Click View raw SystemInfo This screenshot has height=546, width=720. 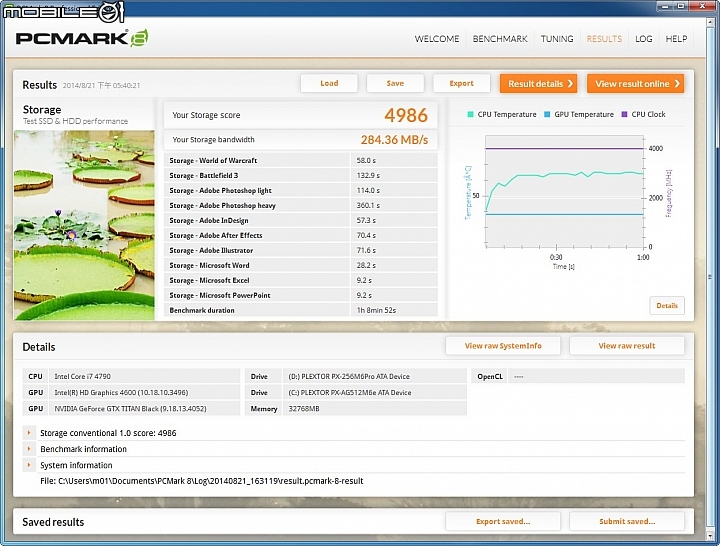tap(503, 346)
